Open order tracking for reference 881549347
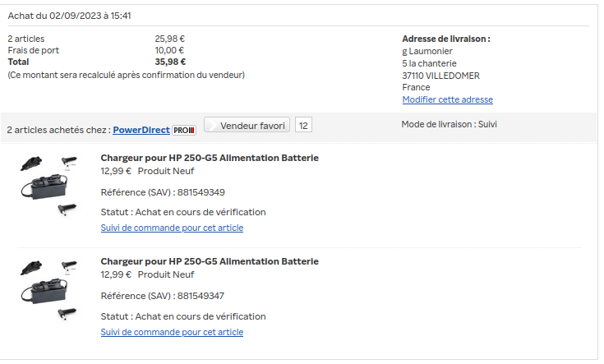The width and height of the screenshot is (604, 364). click(172, 332)
